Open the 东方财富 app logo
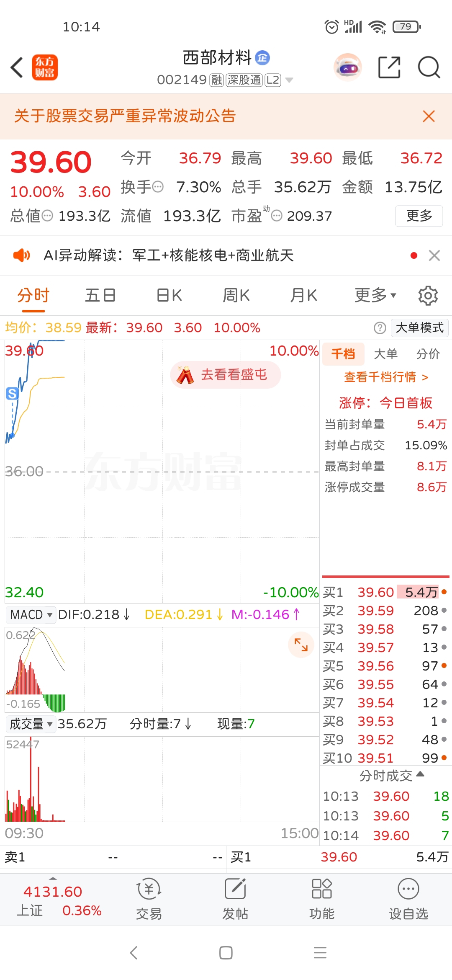The height and width of the screenshot is (980, 452). click(45, 67)
